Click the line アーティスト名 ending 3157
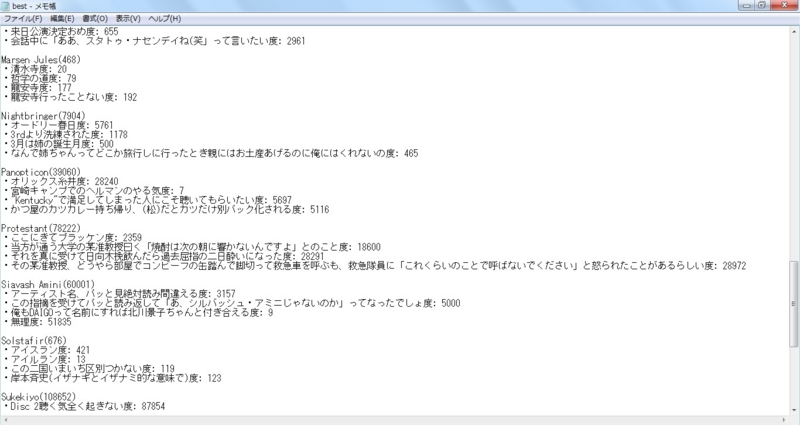Viewport: 800px width, 425px height. click(x=119, y=293)
